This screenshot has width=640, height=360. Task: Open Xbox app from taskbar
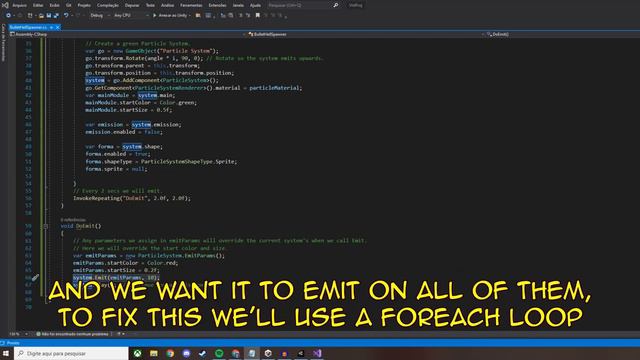(x=138, y=353)
